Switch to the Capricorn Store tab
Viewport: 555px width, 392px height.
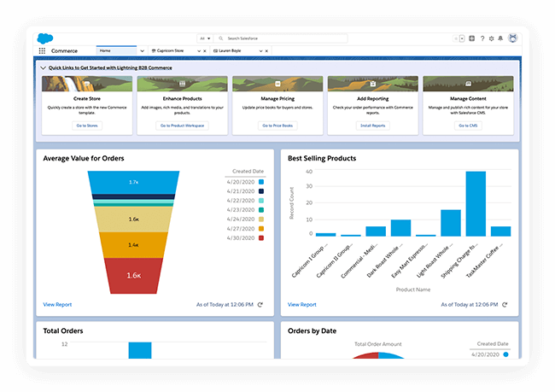172,51
